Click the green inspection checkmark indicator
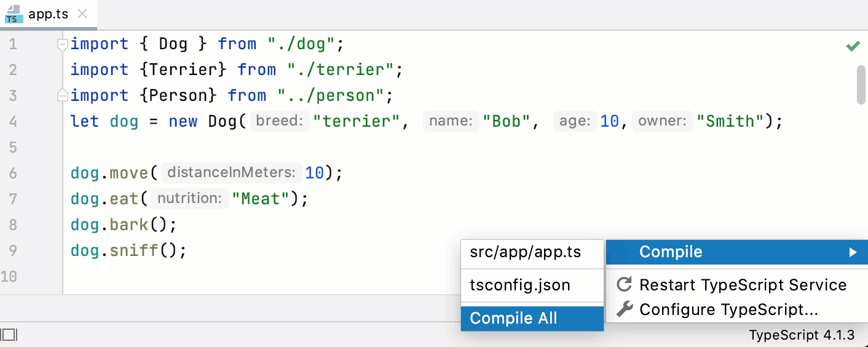 coord(853,46)
